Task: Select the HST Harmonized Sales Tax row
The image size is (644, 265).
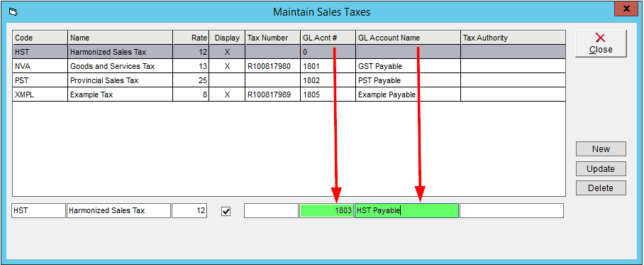Action: [289, 52]
